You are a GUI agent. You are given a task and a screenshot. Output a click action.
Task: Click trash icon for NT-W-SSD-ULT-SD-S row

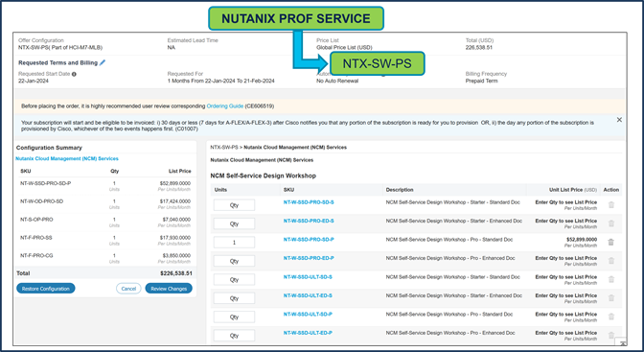click(611, 280)
